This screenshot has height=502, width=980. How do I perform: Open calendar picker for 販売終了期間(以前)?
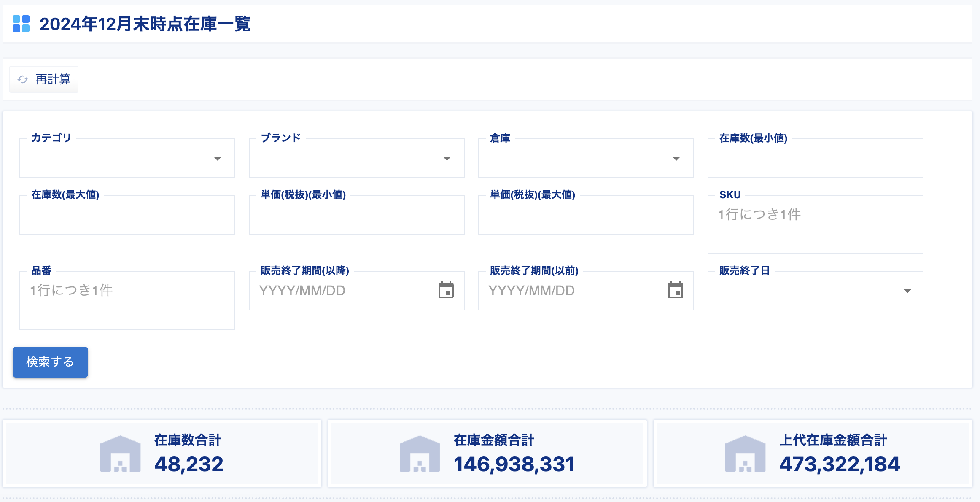(676, 290)
